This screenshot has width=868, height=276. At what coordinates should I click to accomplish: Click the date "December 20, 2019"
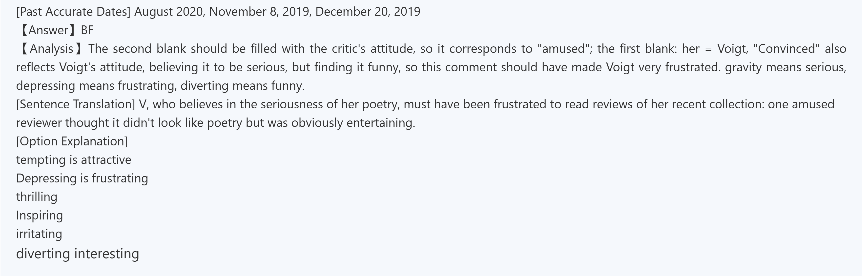pos(368,12)
